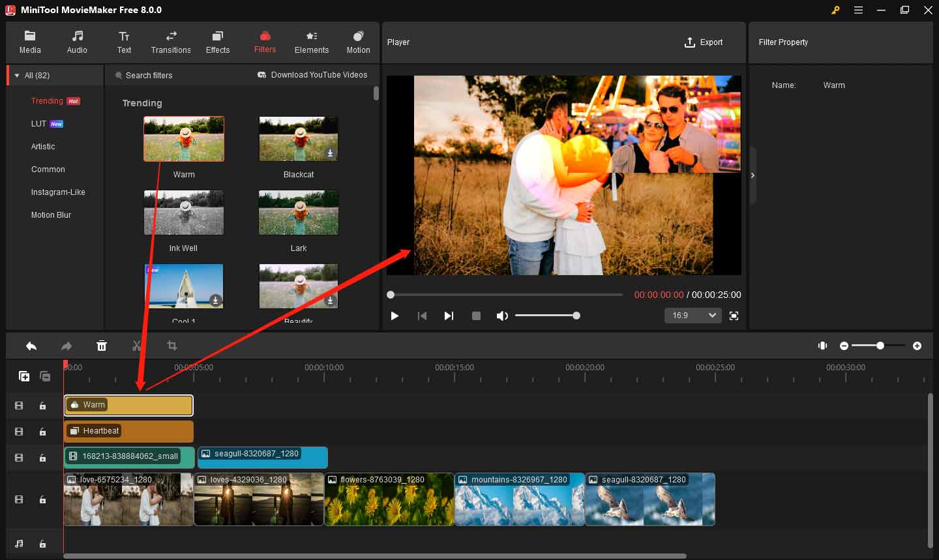Click the Export button
939x560 pixels.
tap(704, 42)
